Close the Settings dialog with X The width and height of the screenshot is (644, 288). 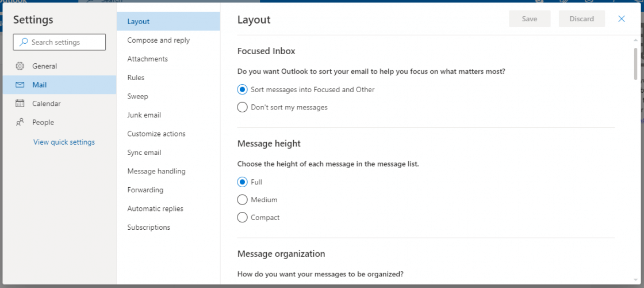point(622,18)
